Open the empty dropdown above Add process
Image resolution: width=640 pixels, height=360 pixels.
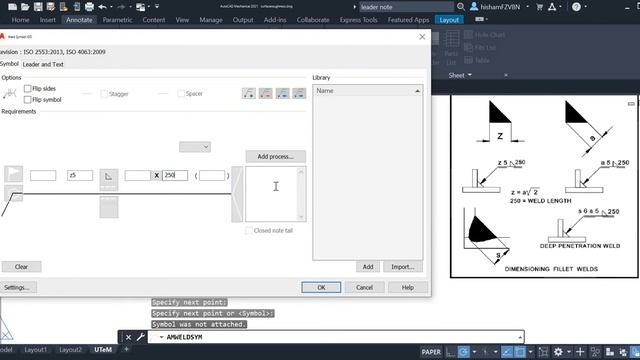195,147
